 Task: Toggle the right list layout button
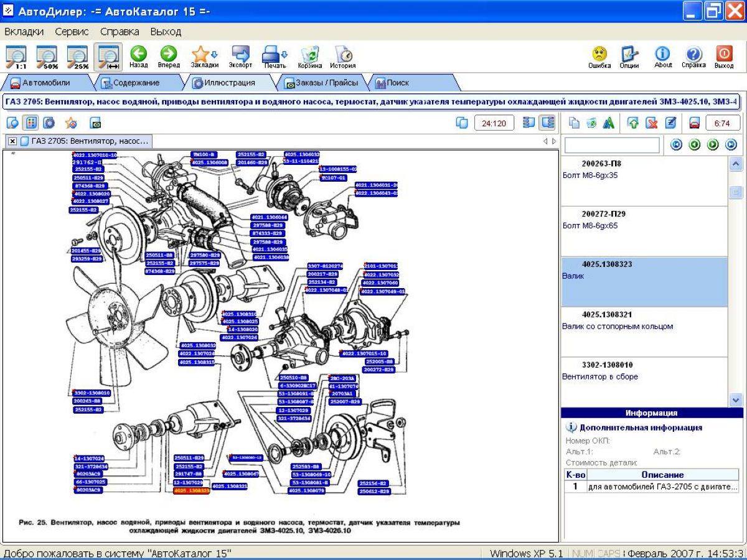pyautogui.click(x=547, y=123)
